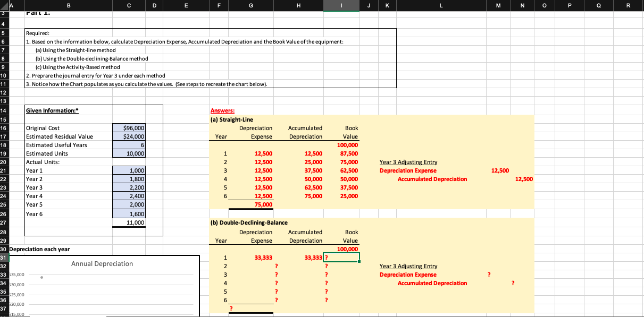Screen dimensions: 644x317
Task: Select the 75,000 Straight-Line total cell
Action: 261,204
